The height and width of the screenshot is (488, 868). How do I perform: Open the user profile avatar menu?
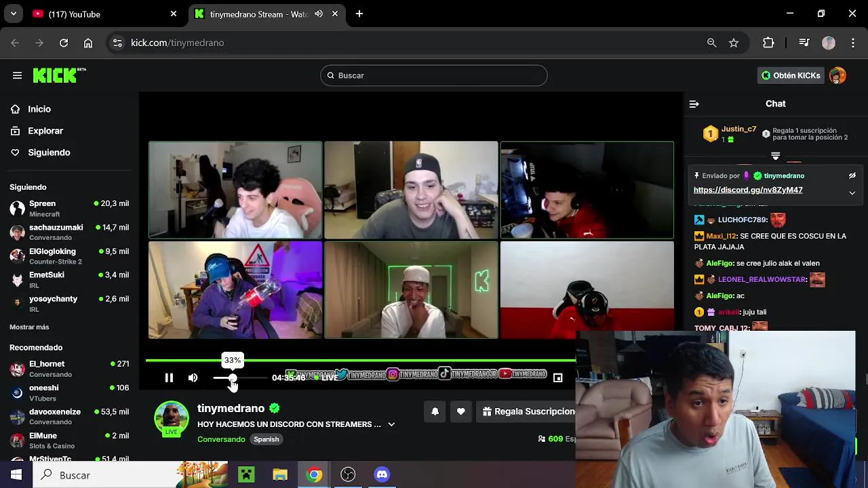click(837, 75)
